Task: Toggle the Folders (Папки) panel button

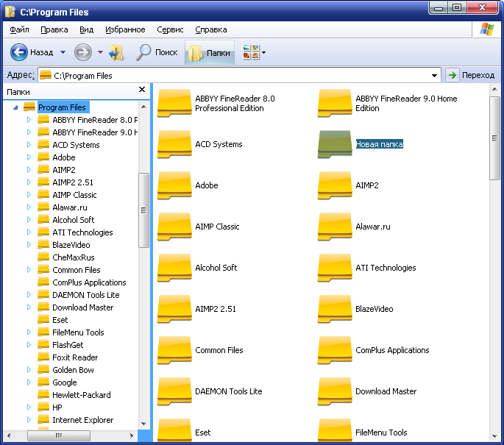Action: point(209,52)
